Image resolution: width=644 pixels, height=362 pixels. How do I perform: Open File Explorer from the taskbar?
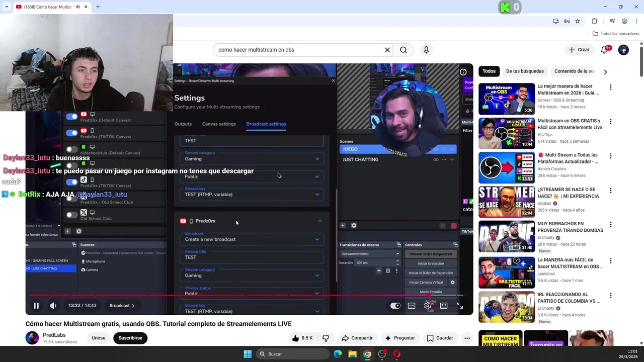[352, 354]
